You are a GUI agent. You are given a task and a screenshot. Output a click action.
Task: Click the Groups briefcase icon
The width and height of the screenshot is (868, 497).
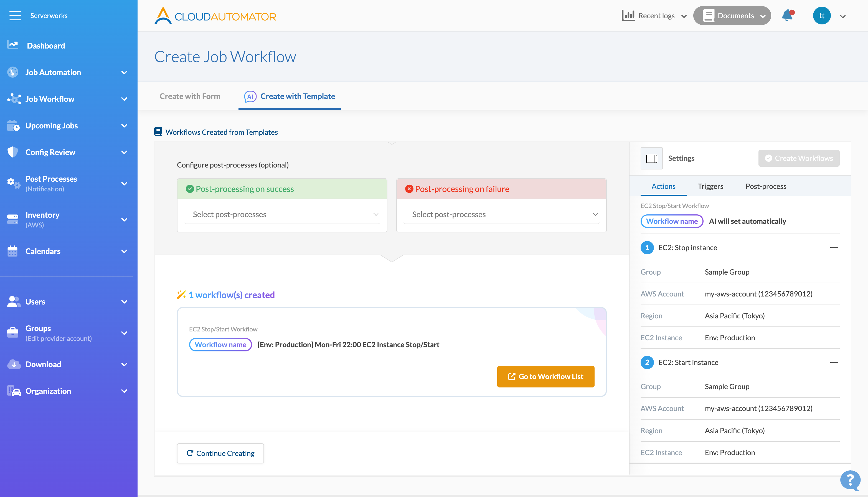tap(13, 333)
